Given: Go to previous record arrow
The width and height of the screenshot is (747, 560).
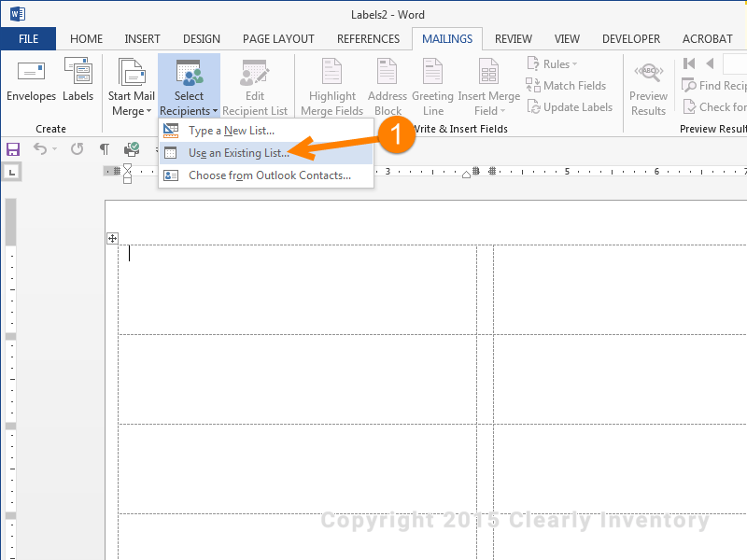Looking at the screenshot, I should pyautogui.click(x=710, y=63).
